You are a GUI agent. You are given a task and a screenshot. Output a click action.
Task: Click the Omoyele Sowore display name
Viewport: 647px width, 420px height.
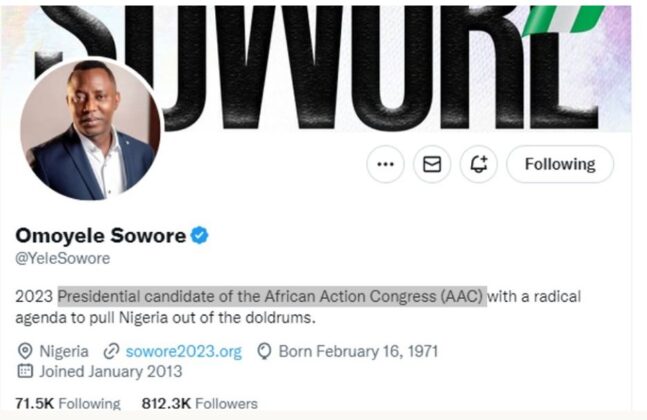pyautogui.click(x=101, y=236)
